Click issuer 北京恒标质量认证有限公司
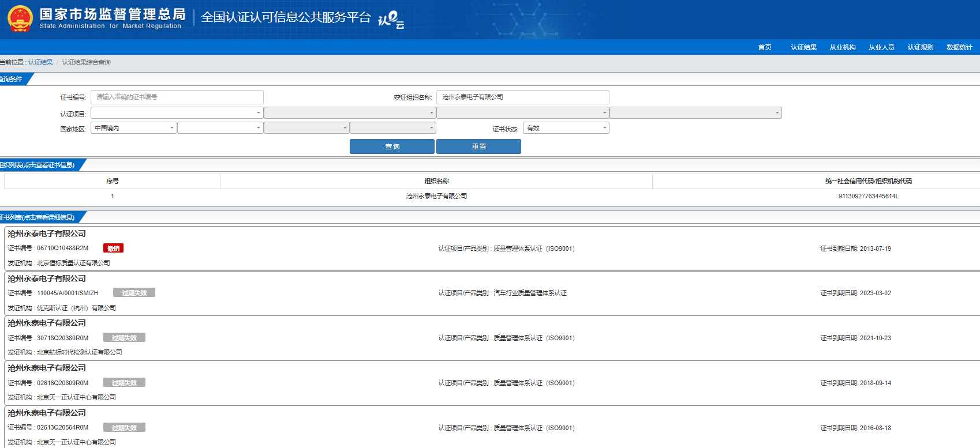980x448 pixels. [73, 263]
